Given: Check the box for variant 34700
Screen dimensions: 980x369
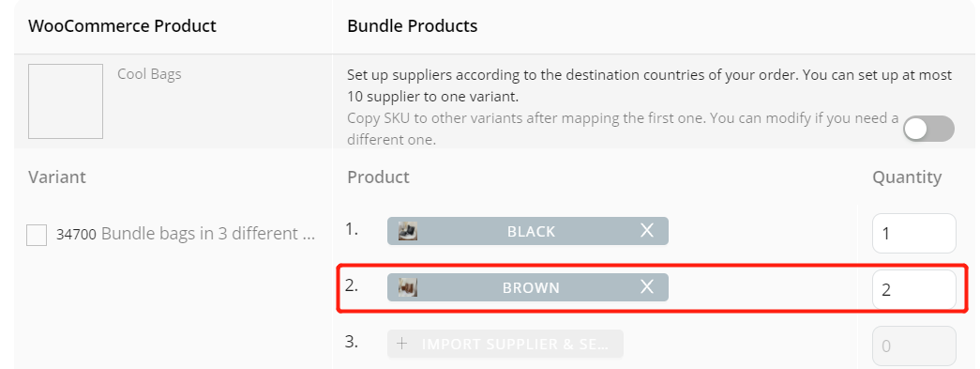Looking at the screenshot, I should 37,235.
